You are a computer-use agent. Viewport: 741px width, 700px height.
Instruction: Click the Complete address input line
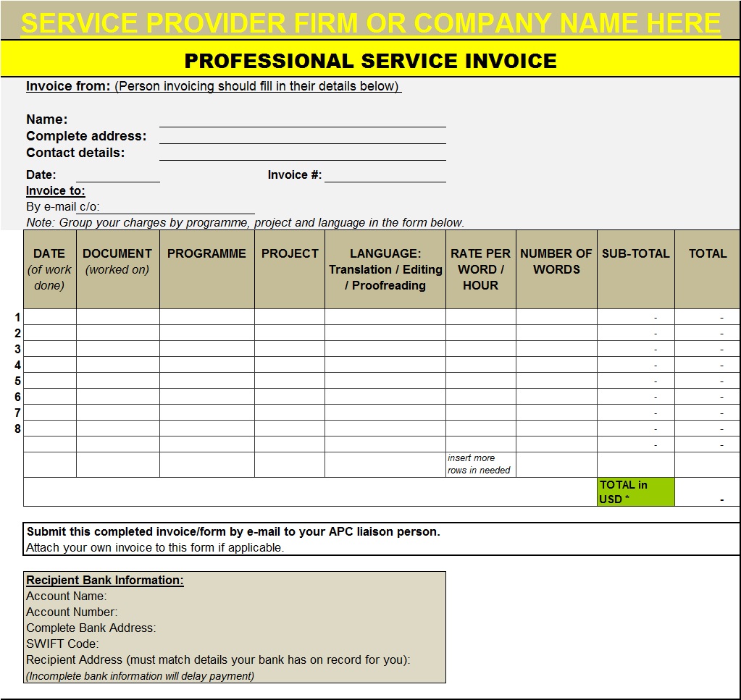coord(303,137)
